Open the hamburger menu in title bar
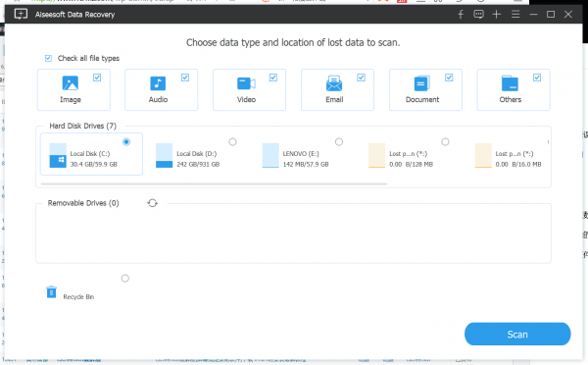Screen dimensions: 588x365 click(x=515, y=15)
